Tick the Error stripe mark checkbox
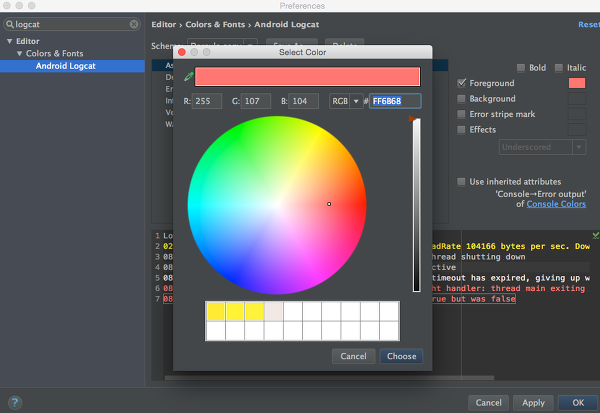 point(461,114)
